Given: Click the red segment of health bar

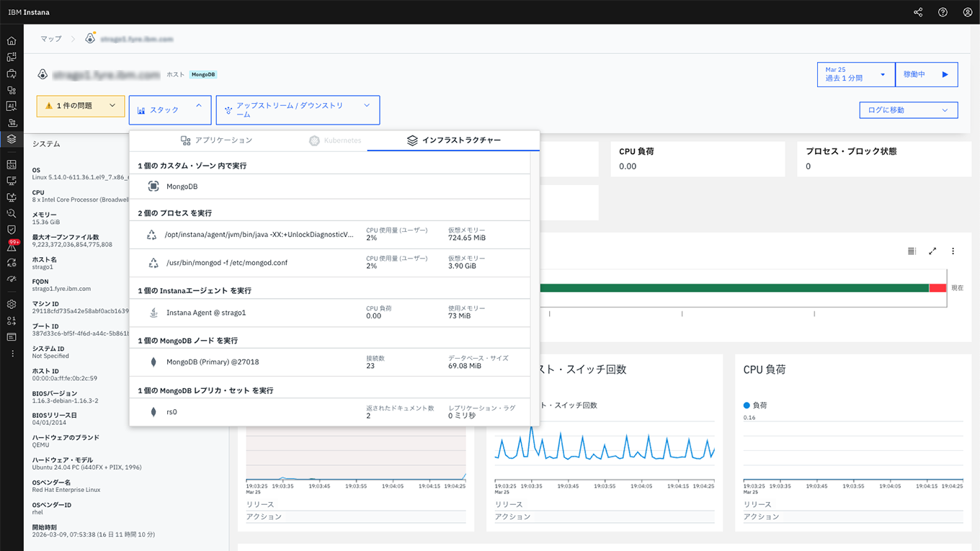Looking at the screenshot, I should tap(937, 287).
